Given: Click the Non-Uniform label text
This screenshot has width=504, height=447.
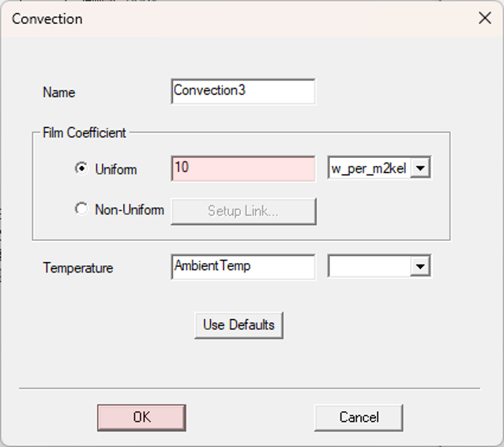Looking at the screenshot, I should point(130,210).
